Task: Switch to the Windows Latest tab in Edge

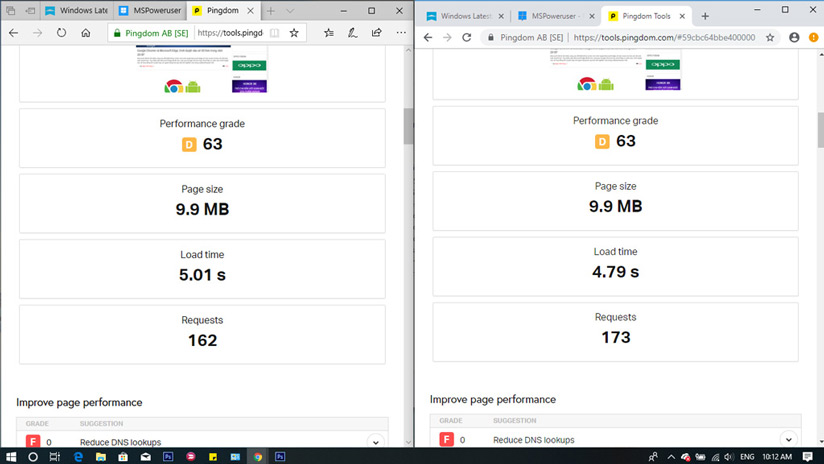Action: pos(76,11)
